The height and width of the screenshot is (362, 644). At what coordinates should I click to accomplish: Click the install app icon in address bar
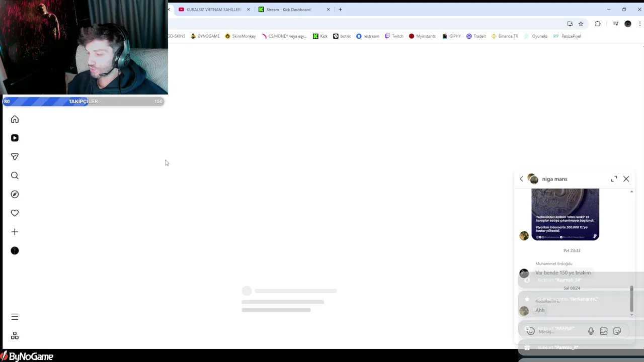(x=570, y=24)
